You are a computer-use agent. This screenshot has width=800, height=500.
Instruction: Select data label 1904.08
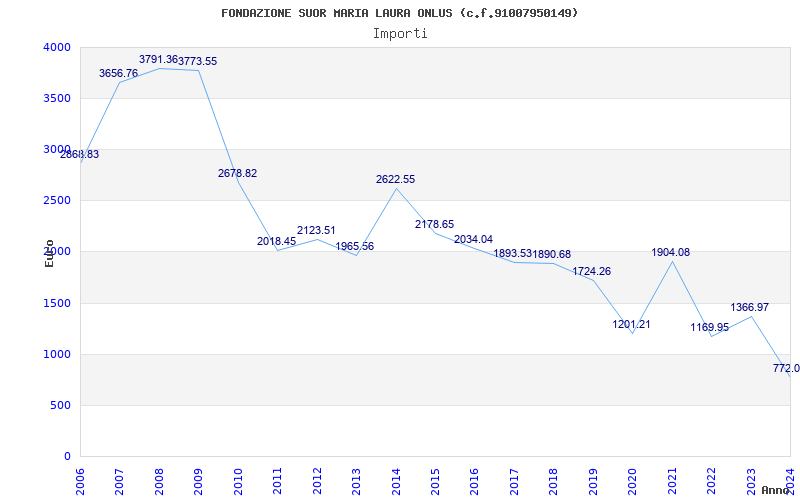[x=670, y=253]
